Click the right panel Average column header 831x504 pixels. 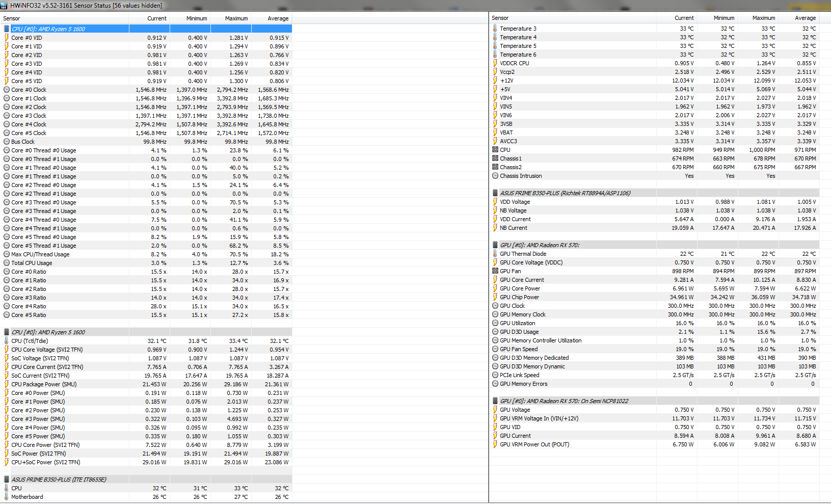[799, 18]
